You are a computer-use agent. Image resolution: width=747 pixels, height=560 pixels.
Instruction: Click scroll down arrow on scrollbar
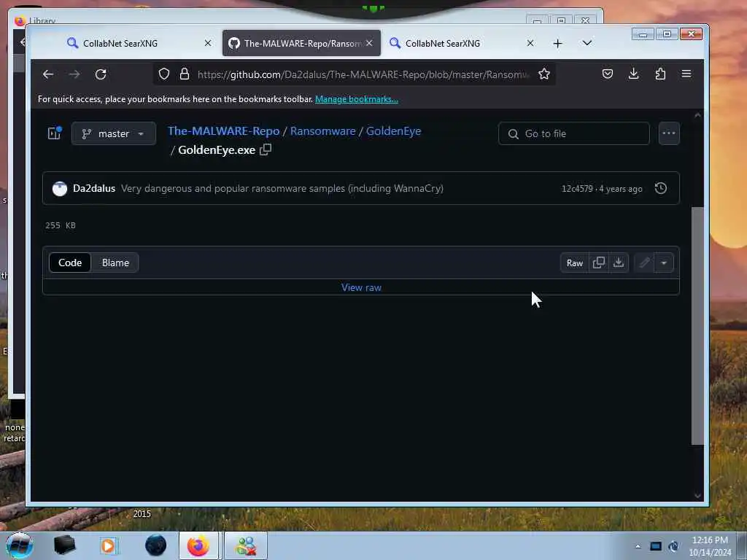coord(697,496)
